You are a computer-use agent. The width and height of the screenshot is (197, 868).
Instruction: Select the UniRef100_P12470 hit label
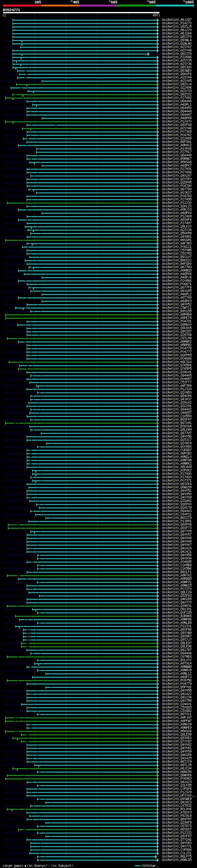tap(176, 122)
